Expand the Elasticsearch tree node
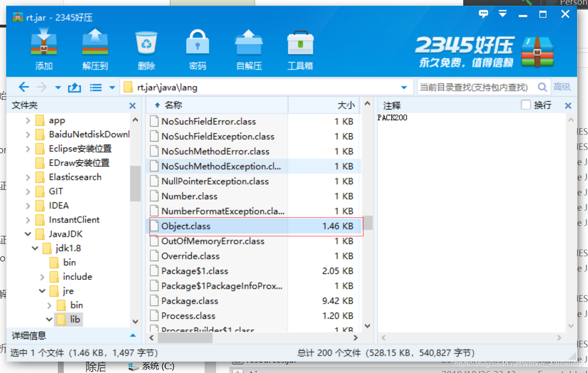 click(28, 177)
